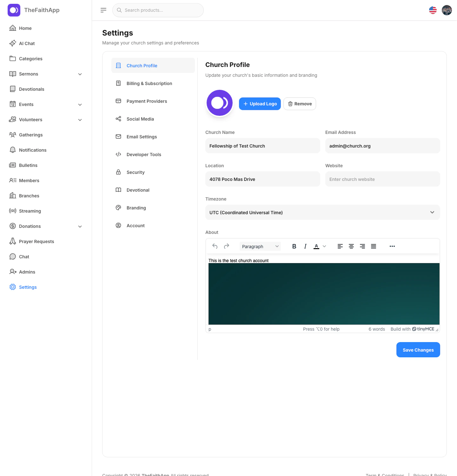Expand the Donations submenu chevron
Image resolution: width=457 pixels, height=476 pixels.
click(80, 226)
